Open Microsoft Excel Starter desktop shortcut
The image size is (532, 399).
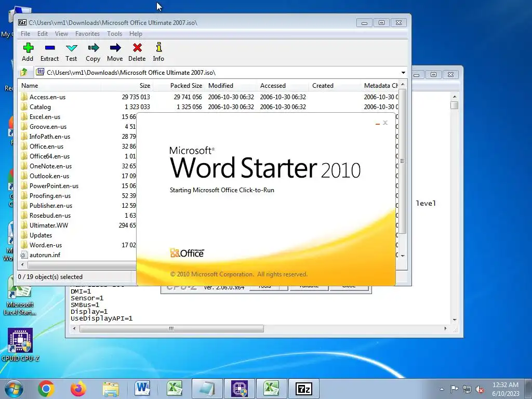[20, 296]
